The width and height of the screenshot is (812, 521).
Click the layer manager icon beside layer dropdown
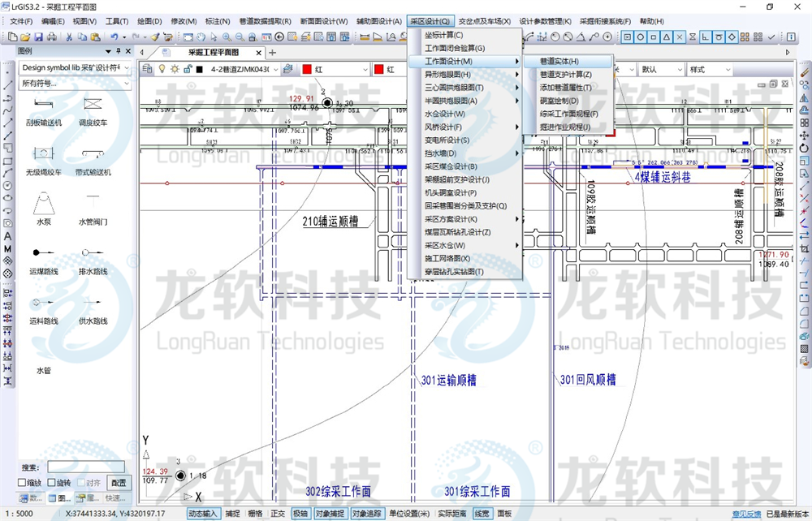tap(148, 68)
